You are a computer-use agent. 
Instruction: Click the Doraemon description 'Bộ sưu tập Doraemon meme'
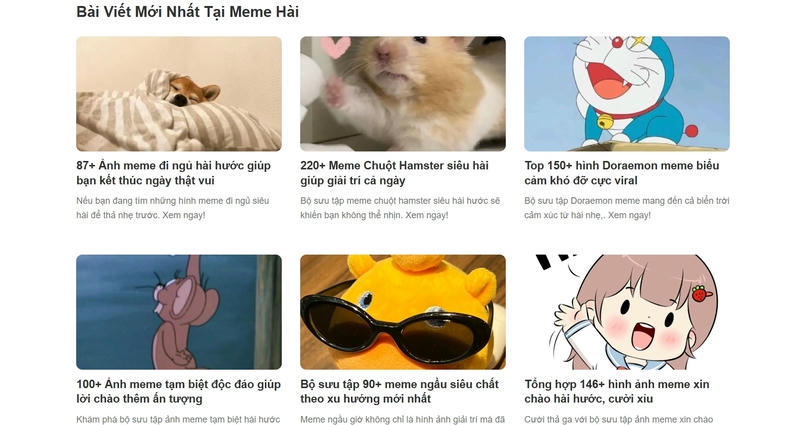point(627,208)
